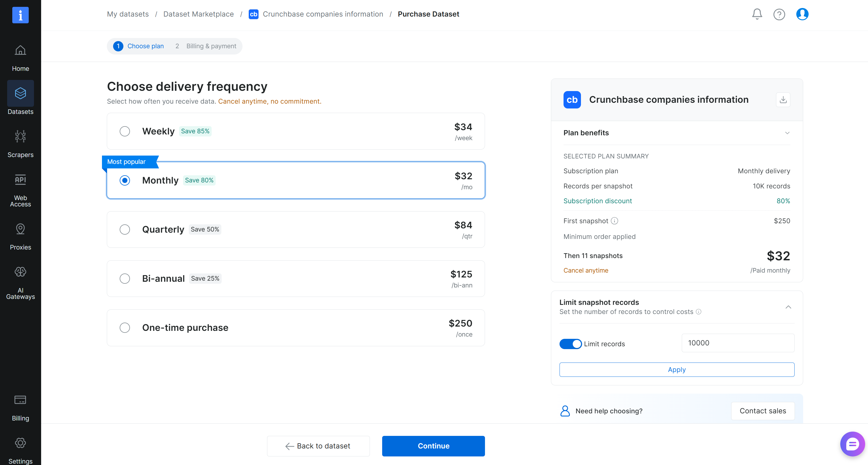Click the Contact sales button
The width and height of the screenshot is (868, 465).
click(x=763, y=411)
